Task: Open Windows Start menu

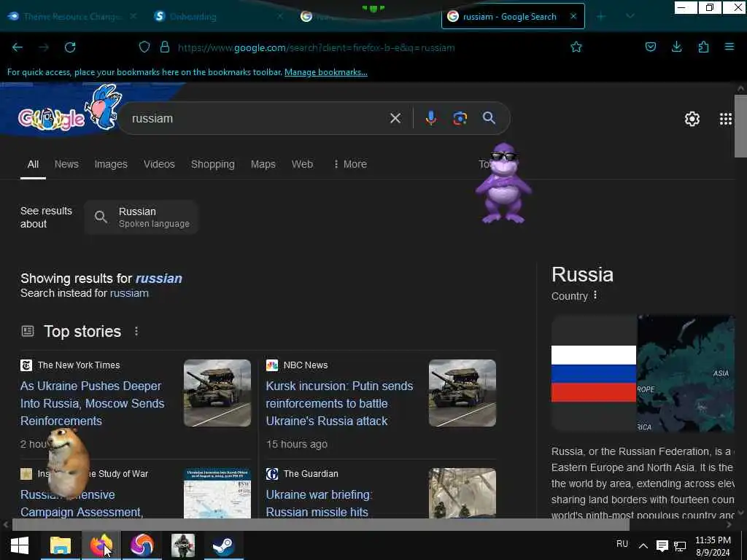Action: point(20,545)
